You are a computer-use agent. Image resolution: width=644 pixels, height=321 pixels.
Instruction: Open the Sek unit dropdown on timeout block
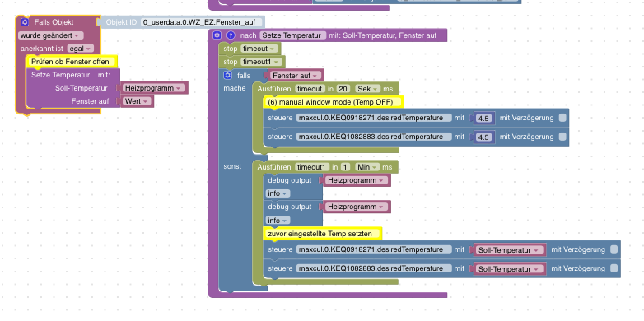pyautogui.click(x=367, y=89)
